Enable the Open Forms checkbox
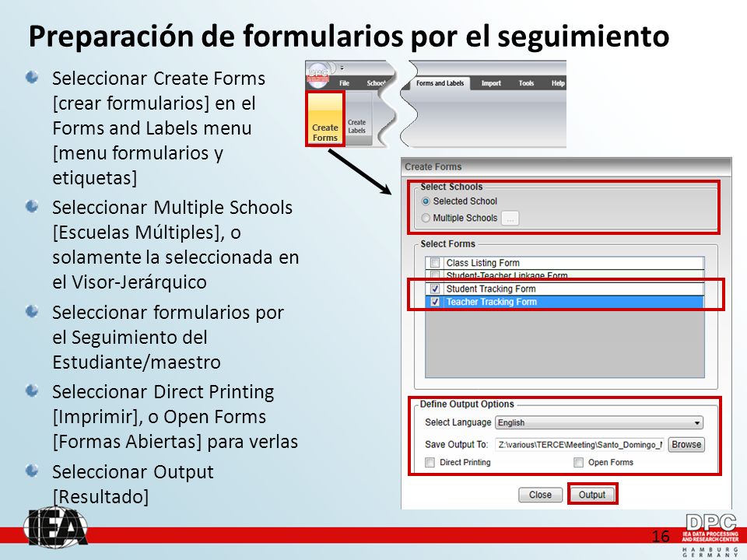Viewport: 747px width, 560px height. tap(578, 462)
